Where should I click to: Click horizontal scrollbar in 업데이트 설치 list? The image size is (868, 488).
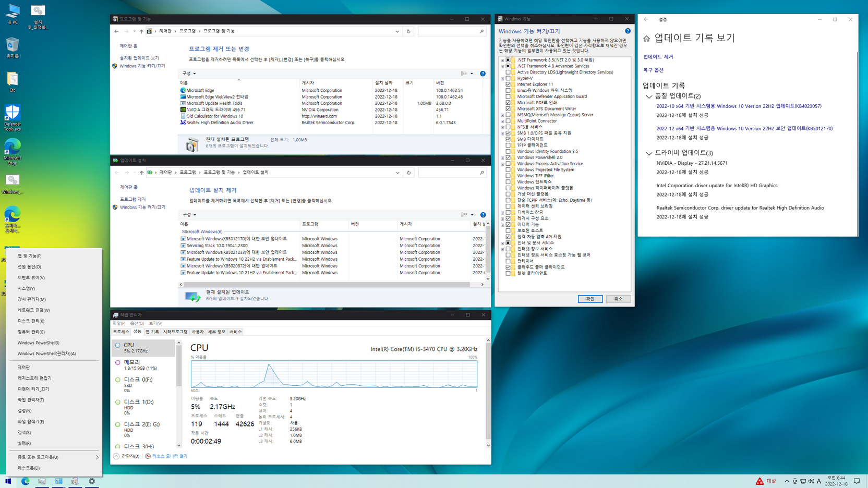coord(326,285)
